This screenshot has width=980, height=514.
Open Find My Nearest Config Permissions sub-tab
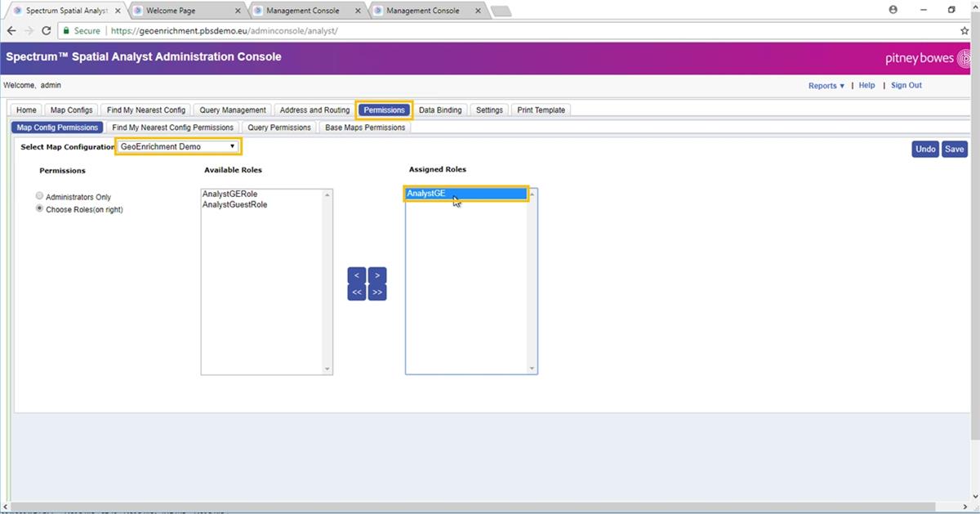coord(172,127)
